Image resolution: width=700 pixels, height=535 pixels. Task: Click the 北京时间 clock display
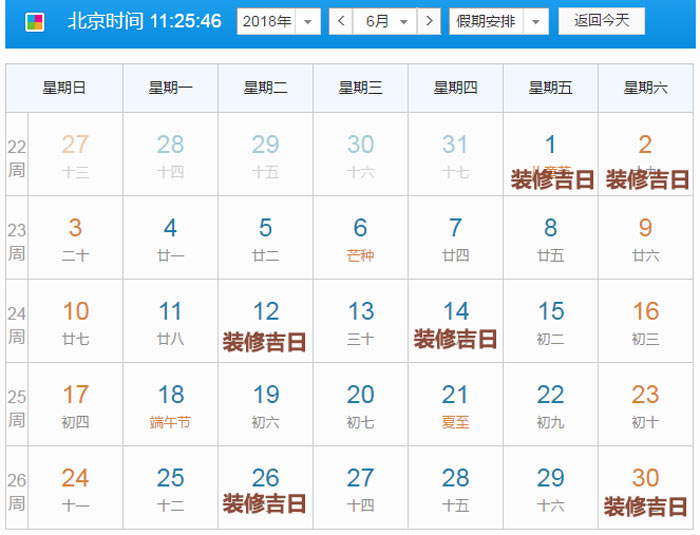click(144, 21)
